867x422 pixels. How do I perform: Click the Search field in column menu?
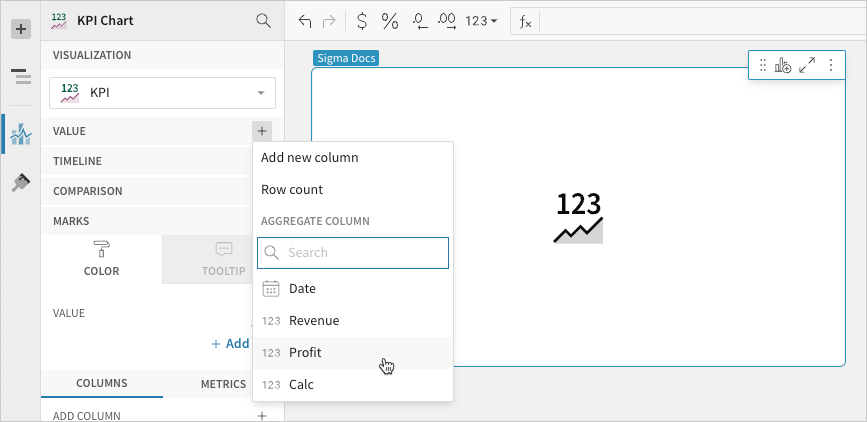[x=353, y=253]
